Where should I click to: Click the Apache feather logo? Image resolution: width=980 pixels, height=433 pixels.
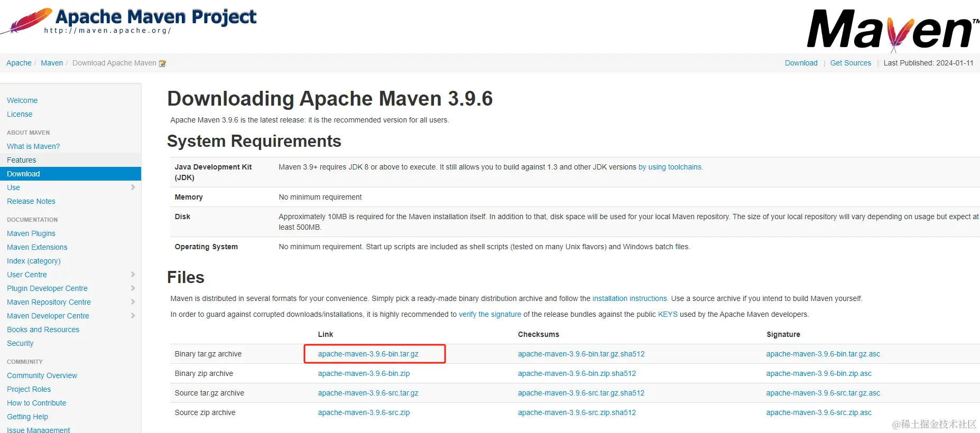[26, 21]
